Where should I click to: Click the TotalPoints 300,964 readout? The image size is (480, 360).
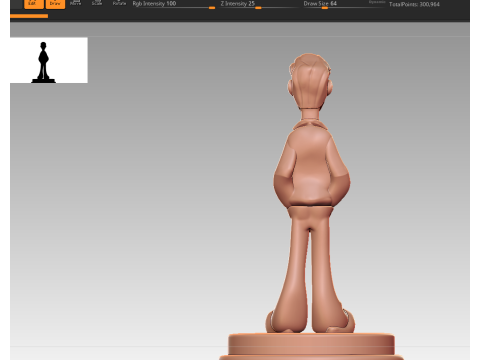pyautogui.click(x=414, y=4)
